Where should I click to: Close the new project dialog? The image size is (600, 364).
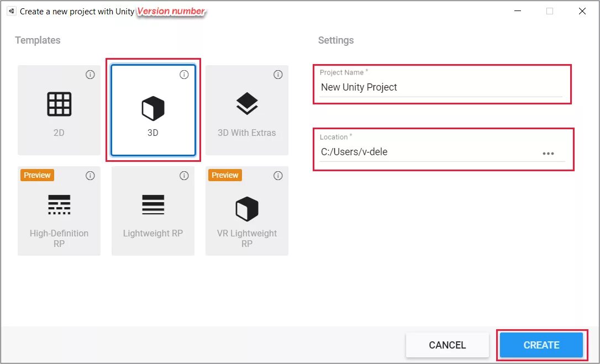coord(582,11)
